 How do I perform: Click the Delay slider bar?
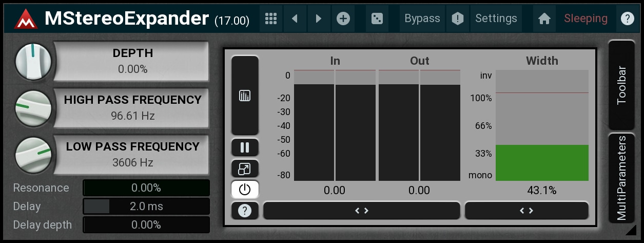coord(146,207)
